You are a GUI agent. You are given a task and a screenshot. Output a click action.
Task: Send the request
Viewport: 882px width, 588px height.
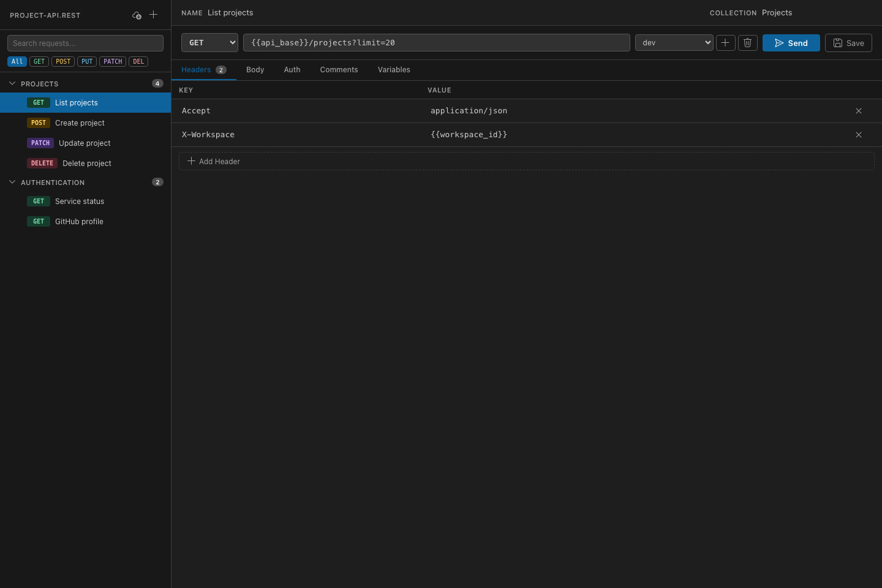tap(791, 43)
